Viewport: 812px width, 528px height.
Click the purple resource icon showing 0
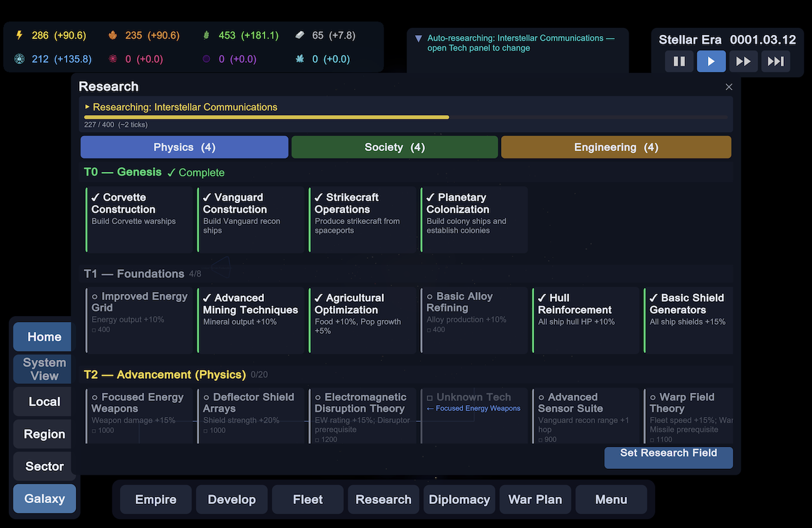coord(206,59)
